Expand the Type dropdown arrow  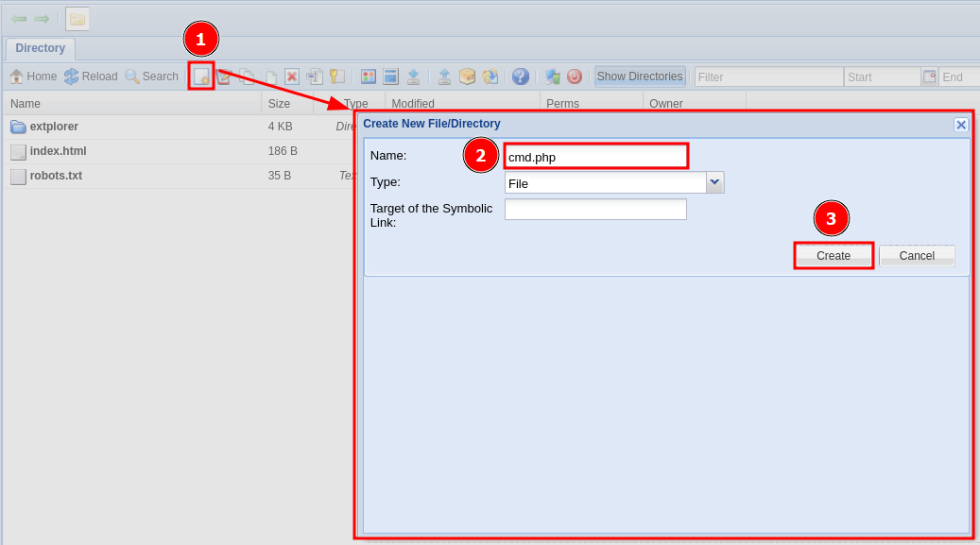click(715, 182)
